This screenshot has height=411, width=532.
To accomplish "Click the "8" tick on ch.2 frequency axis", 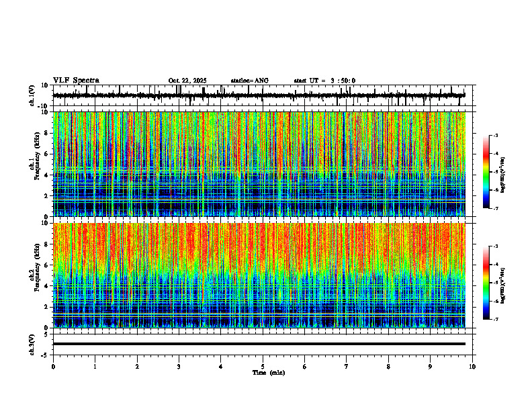I will pyautogui.click(x=47, y=244).
